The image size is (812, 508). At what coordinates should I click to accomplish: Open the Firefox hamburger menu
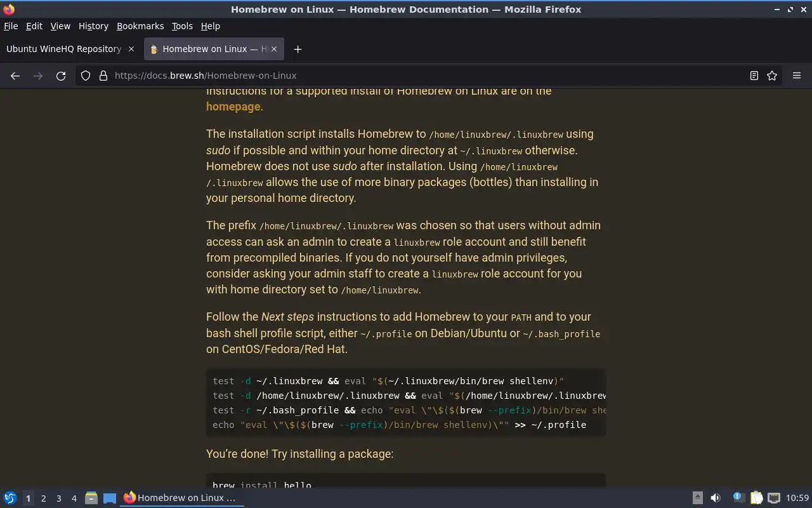(797, 76)
